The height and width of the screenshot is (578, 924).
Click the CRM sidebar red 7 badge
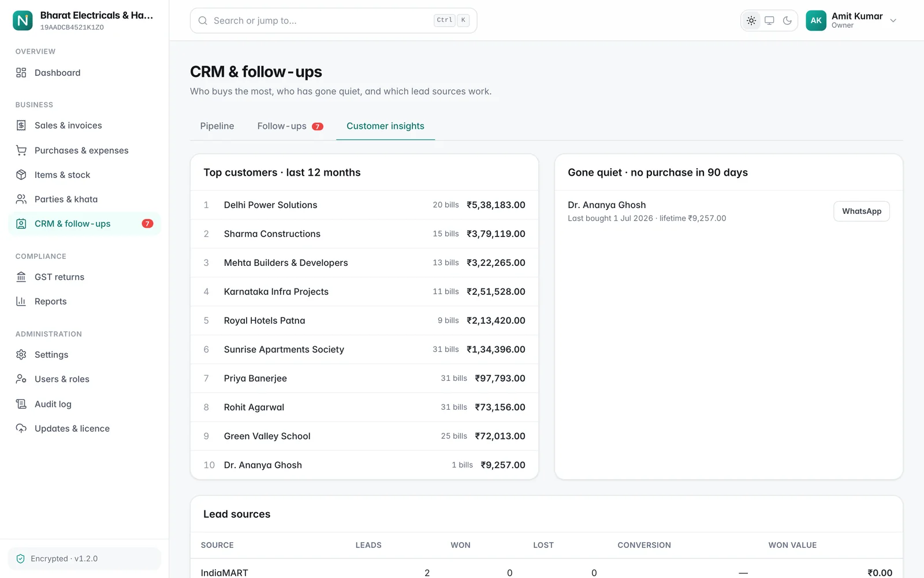click(147, 224)
